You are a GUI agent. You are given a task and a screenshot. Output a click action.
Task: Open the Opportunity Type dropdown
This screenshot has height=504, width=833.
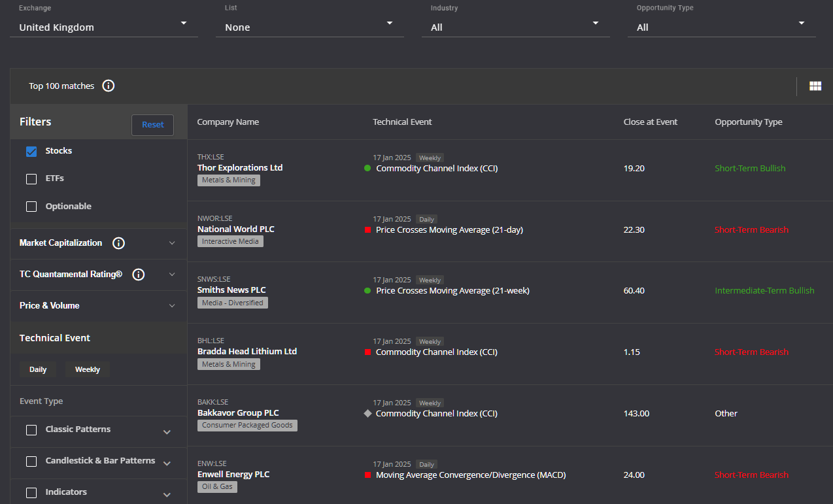(722, 27)
